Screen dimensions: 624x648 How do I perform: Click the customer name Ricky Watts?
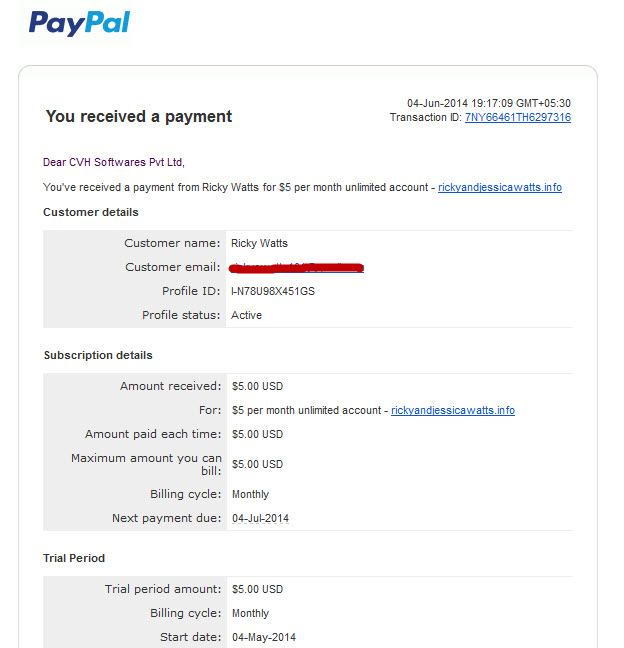point(259,243)
